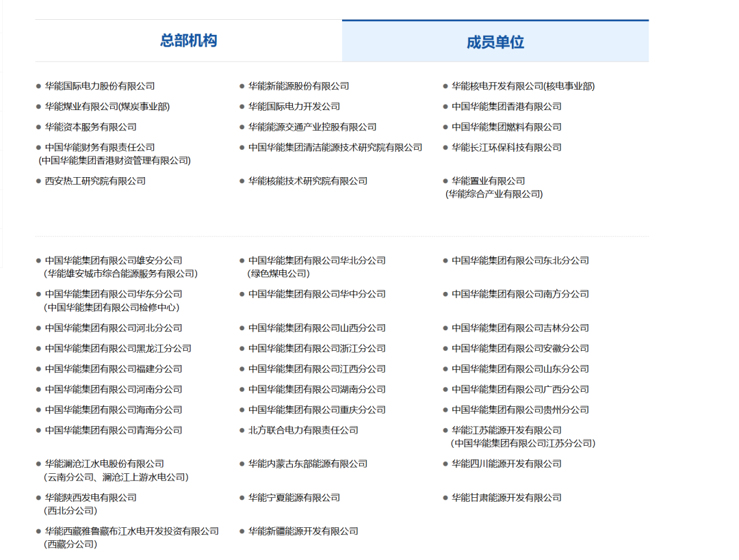Select the 成员单位 tab
Screen dimensions: 739x560
pos(495,41)
